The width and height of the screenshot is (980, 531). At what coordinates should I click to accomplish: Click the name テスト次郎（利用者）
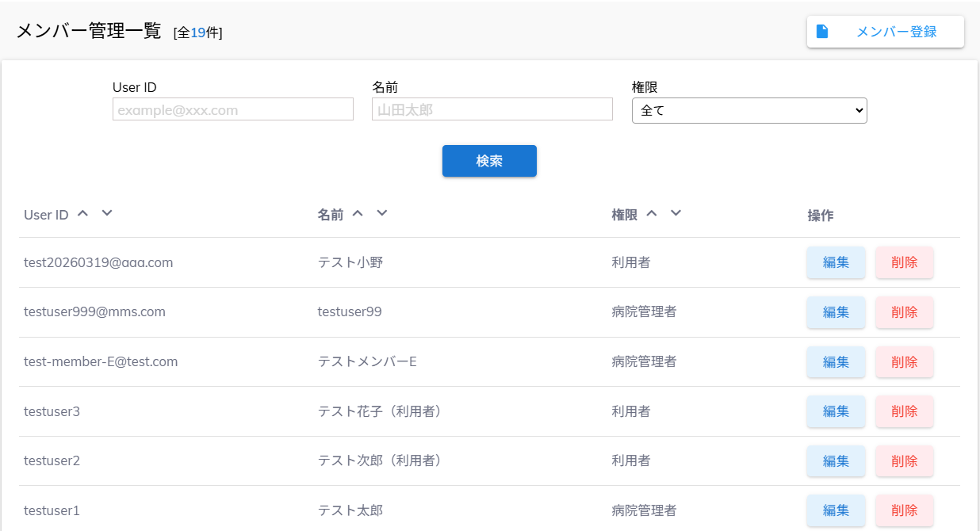(380, 460)
